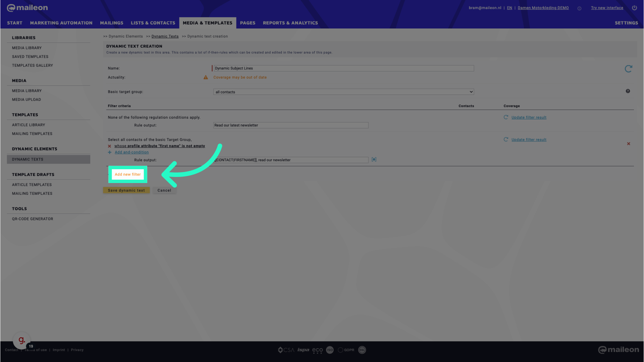Click Damen Motorkleding DEMO account link
Screen dimensions: 644x362
[x=543, y=8]
